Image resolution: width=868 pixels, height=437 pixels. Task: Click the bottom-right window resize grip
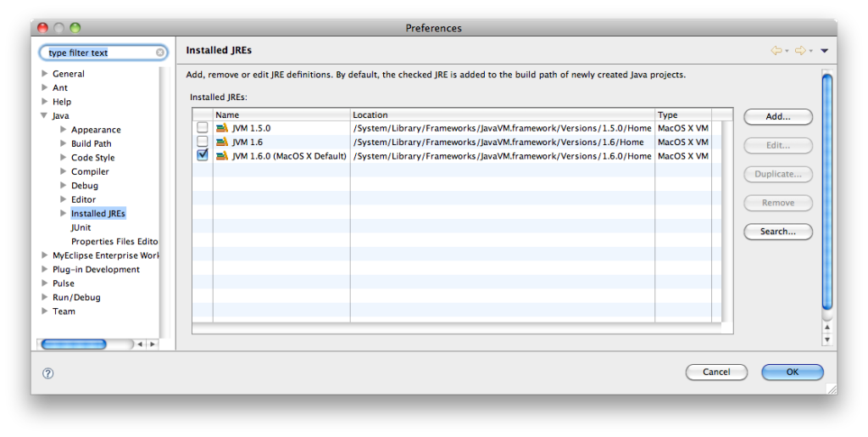point(832,389)
